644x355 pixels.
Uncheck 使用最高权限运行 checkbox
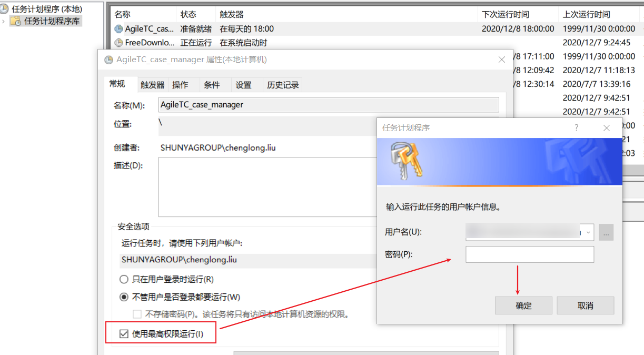(123, 332)
